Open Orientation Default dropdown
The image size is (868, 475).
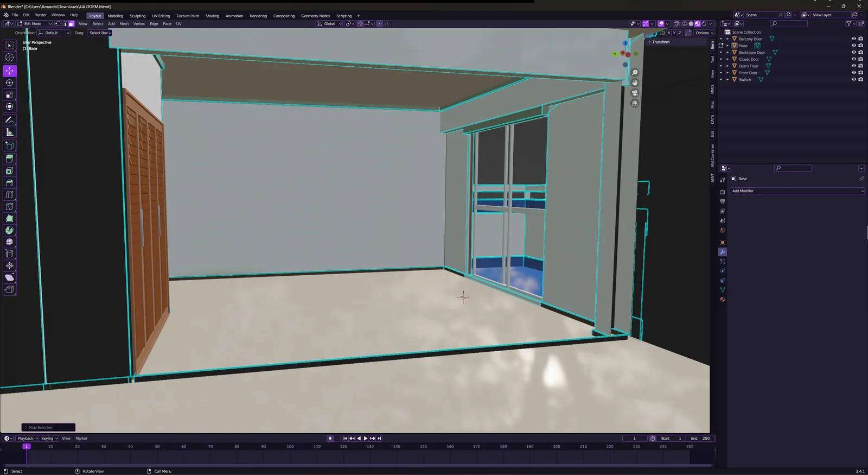point(53,33)
